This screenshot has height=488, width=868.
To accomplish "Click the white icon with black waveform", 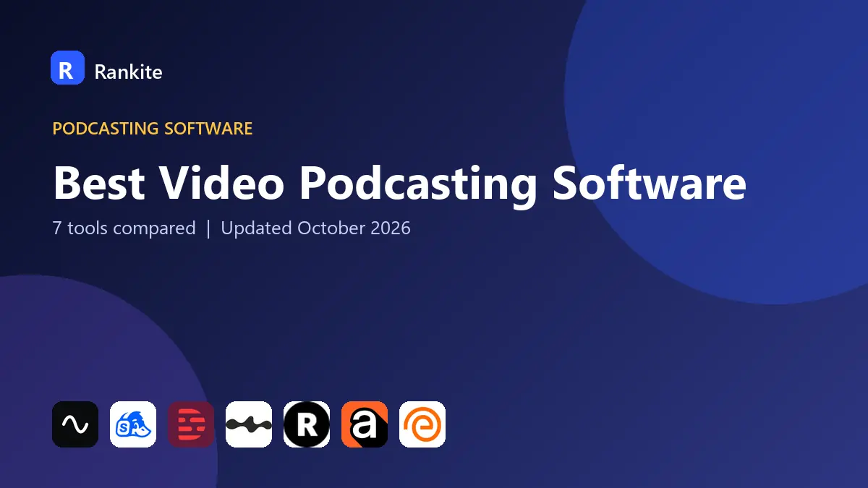I will [x=249, y=424].
